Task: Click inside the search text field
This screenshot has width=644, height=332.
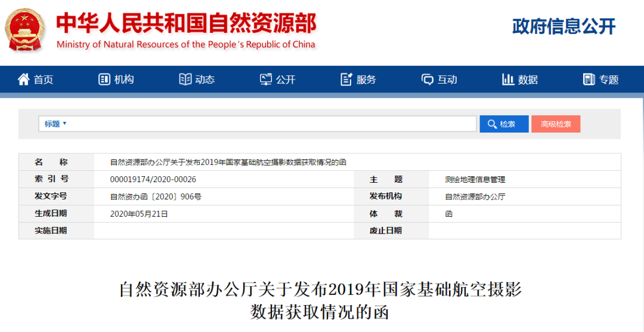Action: pyautogui.click(x=268, y=124)
